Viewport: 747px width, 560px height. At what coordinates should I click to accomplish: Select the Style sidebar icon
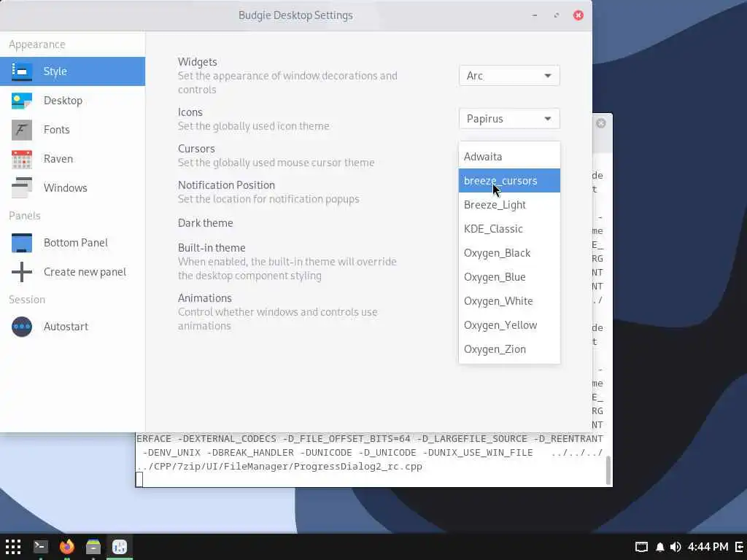coord(21,71)
